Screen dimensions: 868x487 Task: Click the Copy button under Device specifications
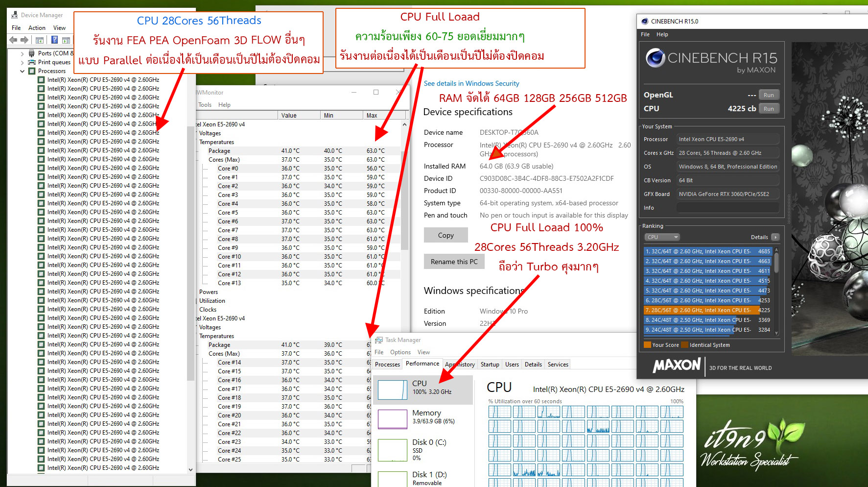[446, 235]
